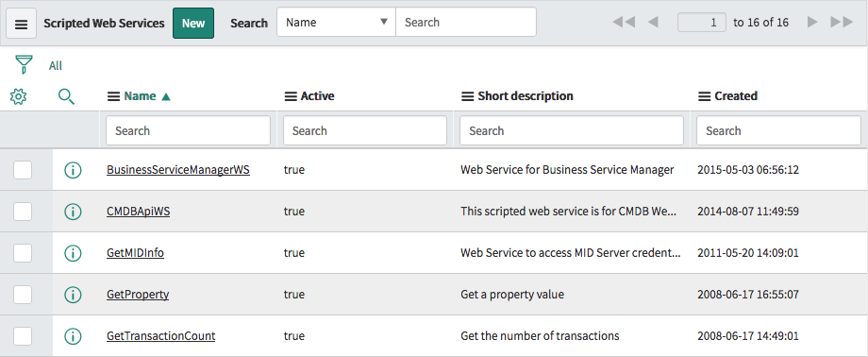
Task: Open the GetTransactionCount link
Action: click(x=161, y=336)
